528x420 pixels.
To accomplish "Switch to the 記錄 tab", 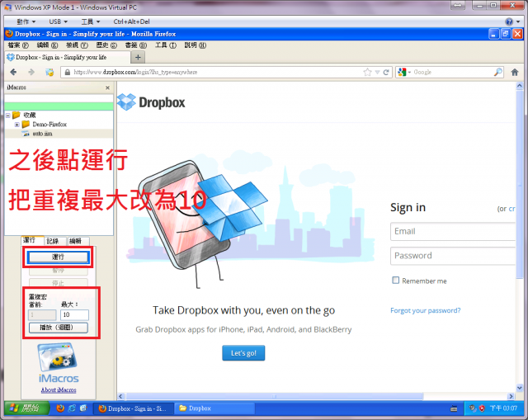I will (55, 241).
